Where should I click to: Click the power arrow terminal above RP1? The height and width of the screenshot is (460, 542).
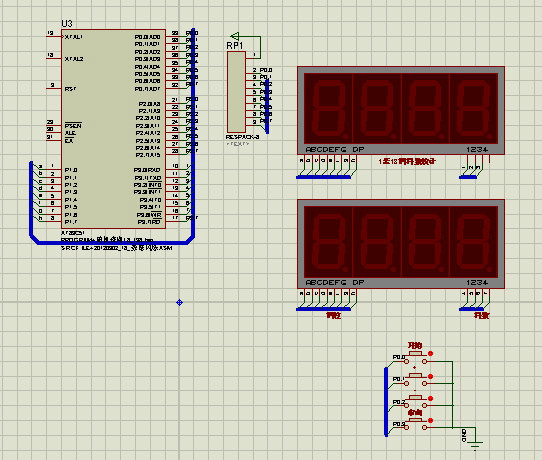(235, 36)
